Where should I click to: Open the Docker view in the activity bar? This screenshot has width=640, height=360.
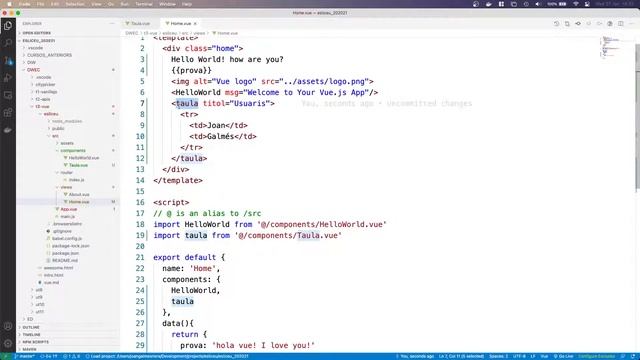(x=8, y=130)
